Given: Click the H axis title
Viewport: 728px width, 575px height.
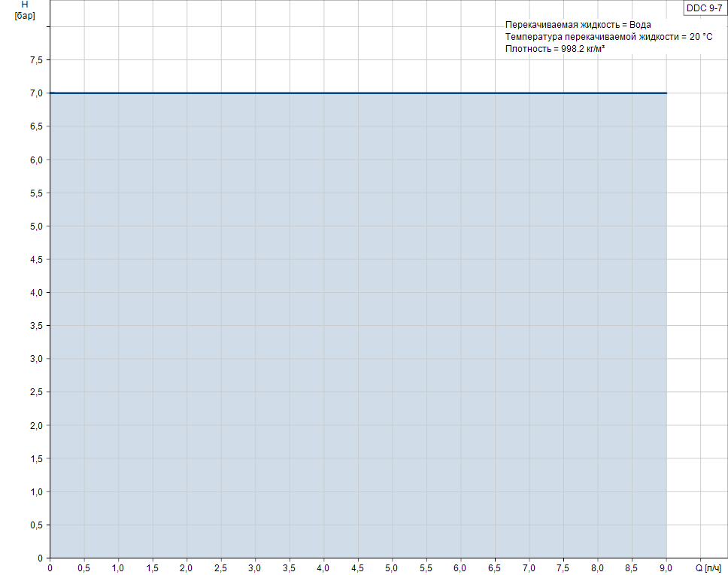Looking at the screenshot, I should [x=25, y=5].
